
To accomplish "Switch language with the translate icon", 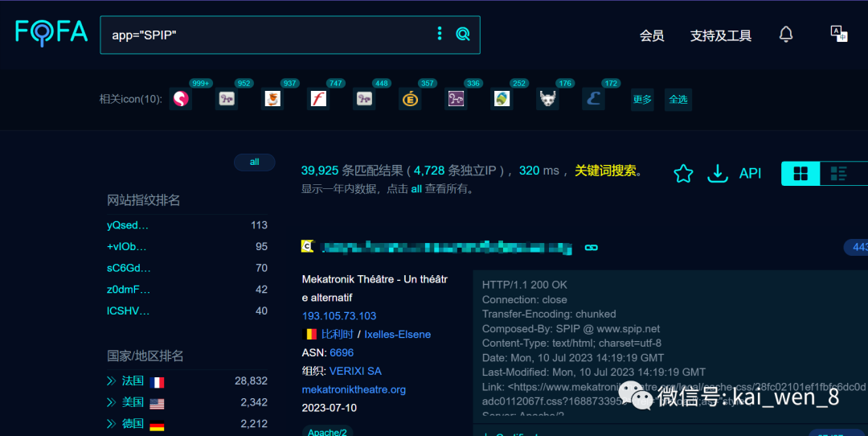I will [838, 34].
